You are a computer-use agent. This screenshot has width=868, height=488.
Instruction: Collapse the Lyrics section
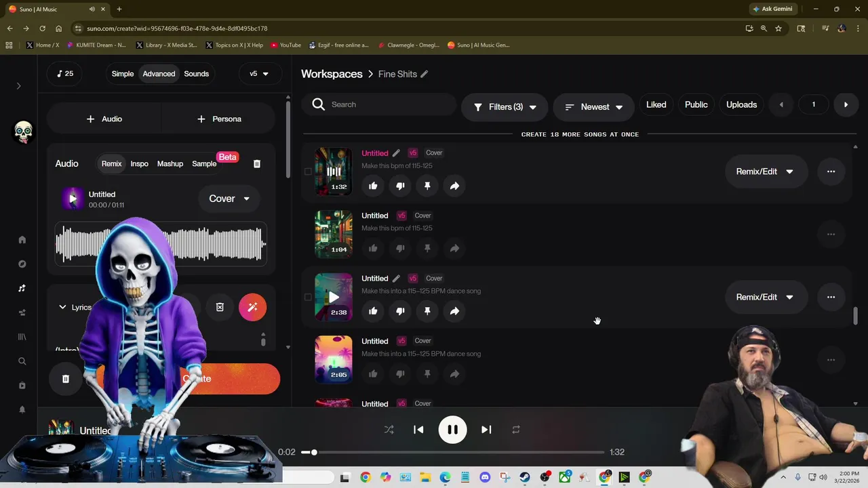coord(62,307)
